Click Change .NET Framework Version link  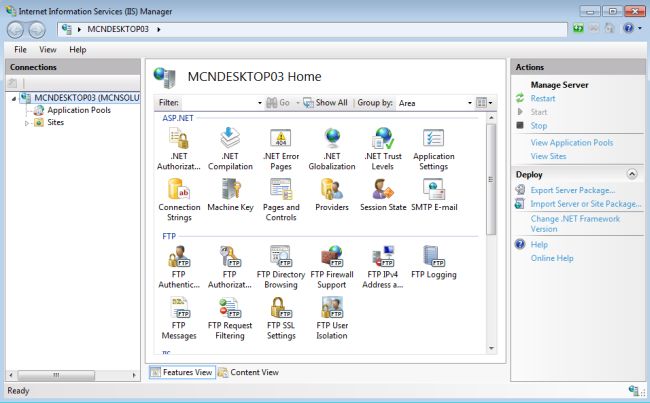coord(575,224)
